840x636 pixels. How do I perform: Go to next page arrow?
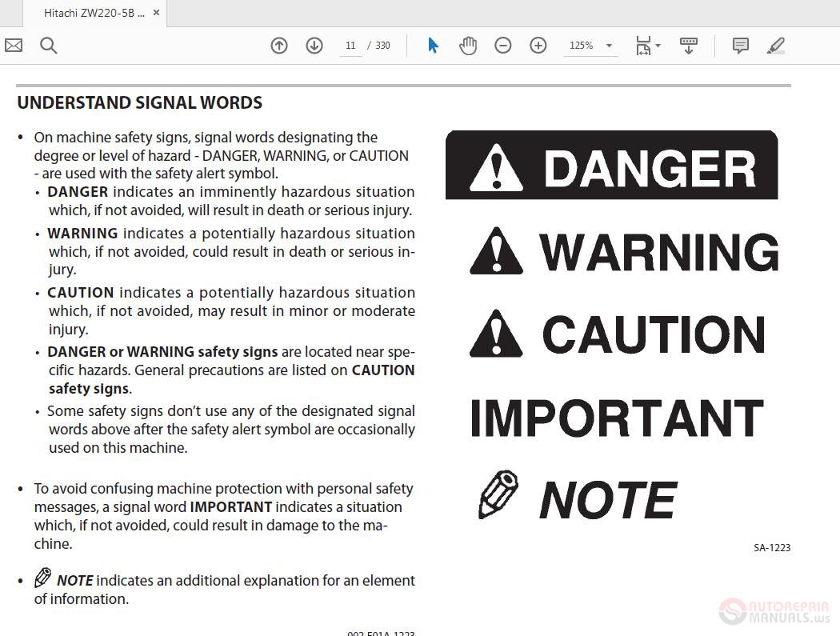coord(314,46)
